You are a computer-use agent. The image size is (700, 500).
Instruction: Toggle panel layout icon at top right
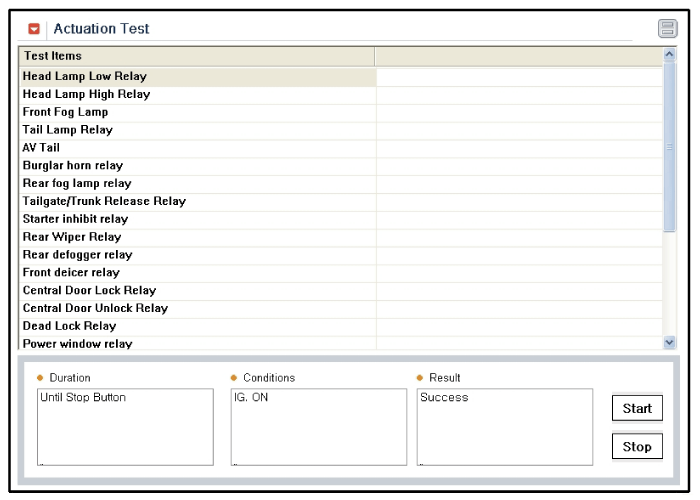click(x=667, y=29)
